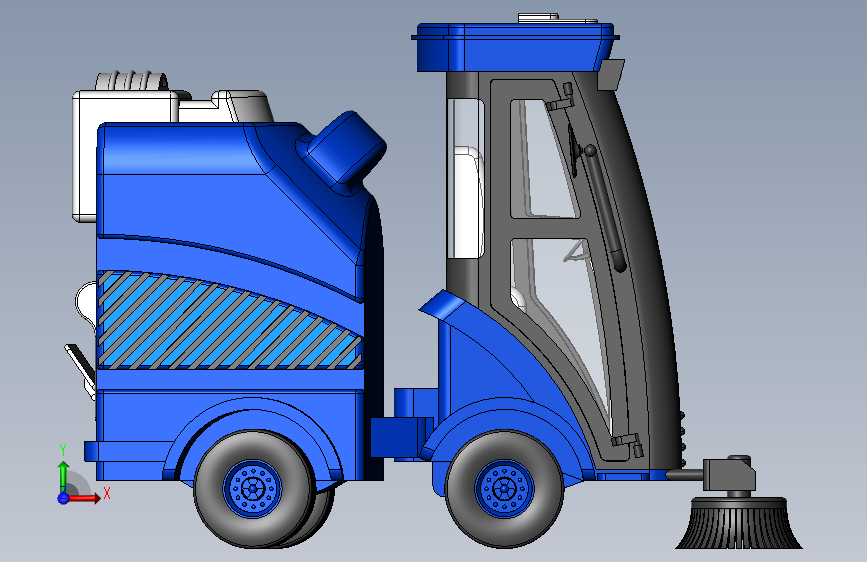Select the corrugated hose atop the white tank
Screen dimensions: 867x562
[132, 81]
